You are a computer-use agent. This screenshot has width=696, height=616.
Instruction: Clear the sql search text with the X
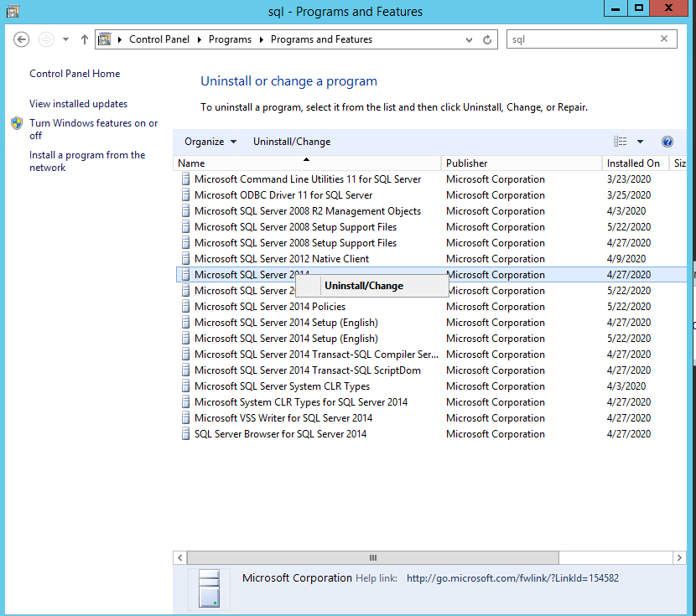[664, 39]
